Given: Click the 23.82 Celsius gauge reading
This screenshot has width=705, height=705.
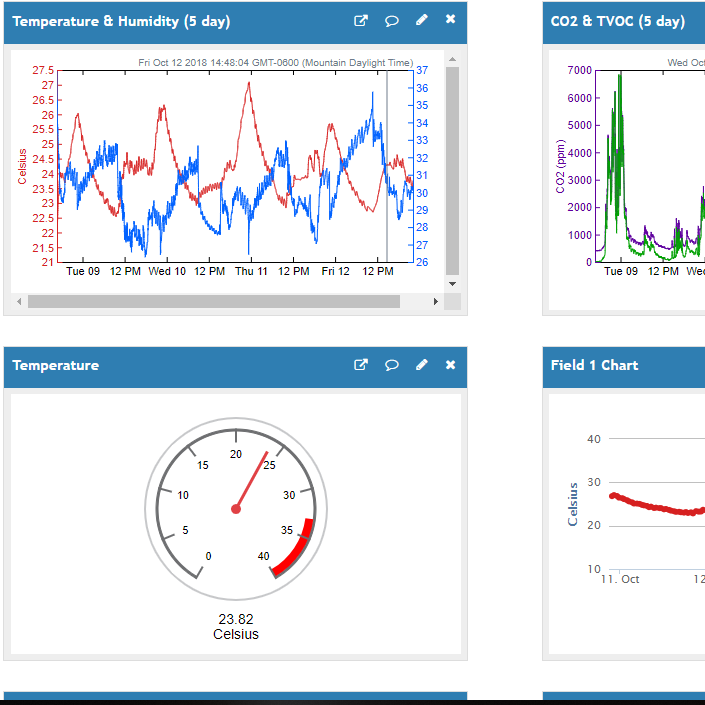Looking at the screenshot, I should coord(236,626).
